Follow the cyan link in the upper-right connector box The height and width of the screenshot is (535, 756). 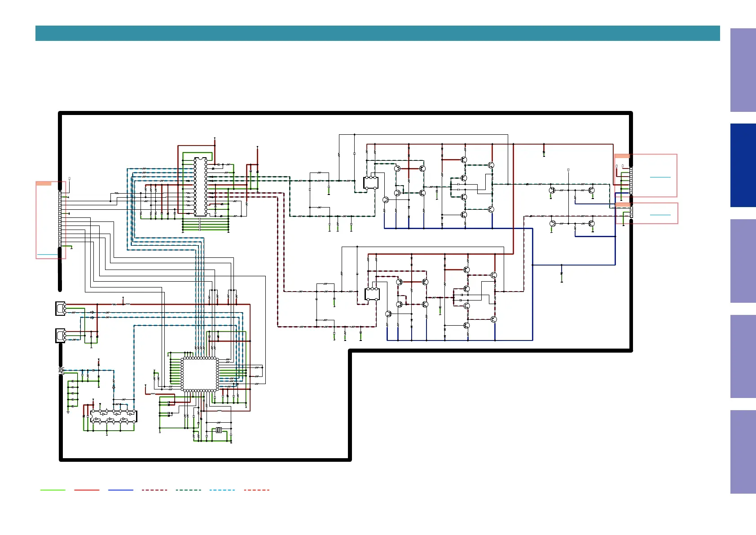tap(660, 177)
